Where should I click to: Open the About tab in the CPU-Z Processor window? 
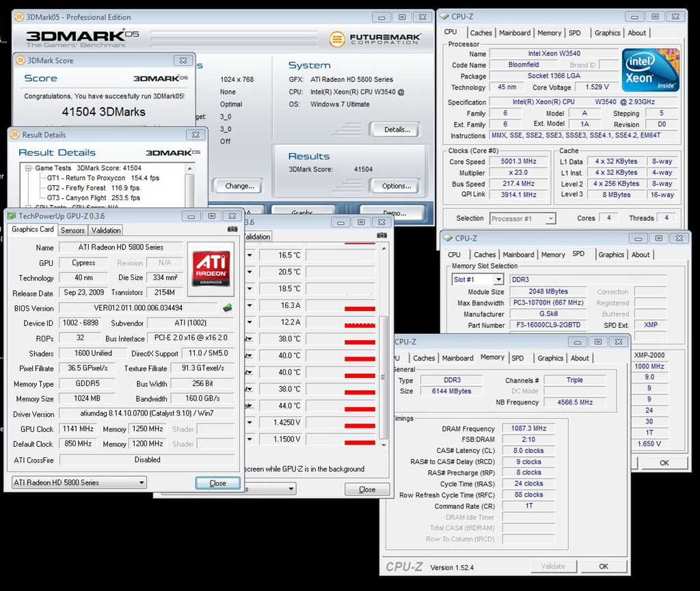click(x=636, y=33)
